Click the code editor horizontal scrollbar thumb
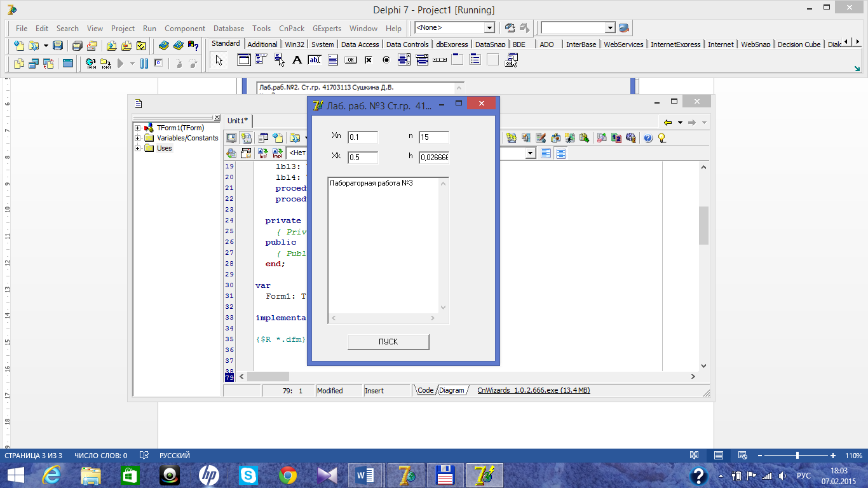 268,377
